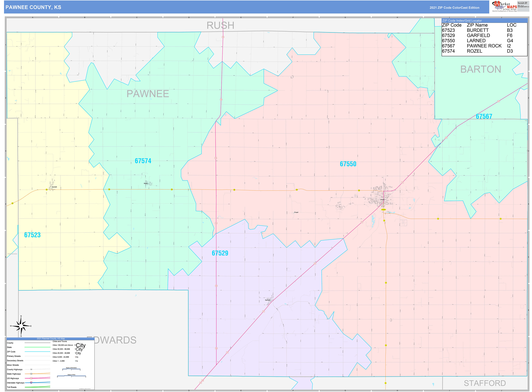The height and width of the screenshot is (392, 532).
Task: Select the State Highways shield icon in legend
Action: (x=31, y=374)
